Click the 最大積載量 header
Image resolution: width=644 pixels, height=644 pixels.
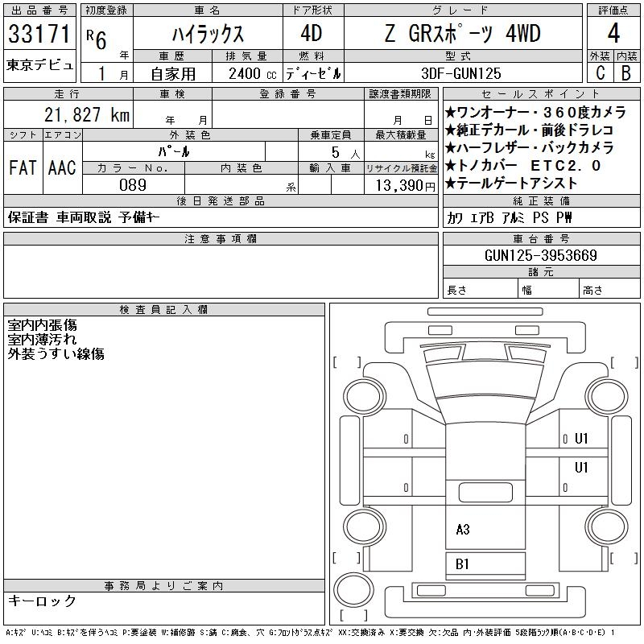tap(401, 134)
